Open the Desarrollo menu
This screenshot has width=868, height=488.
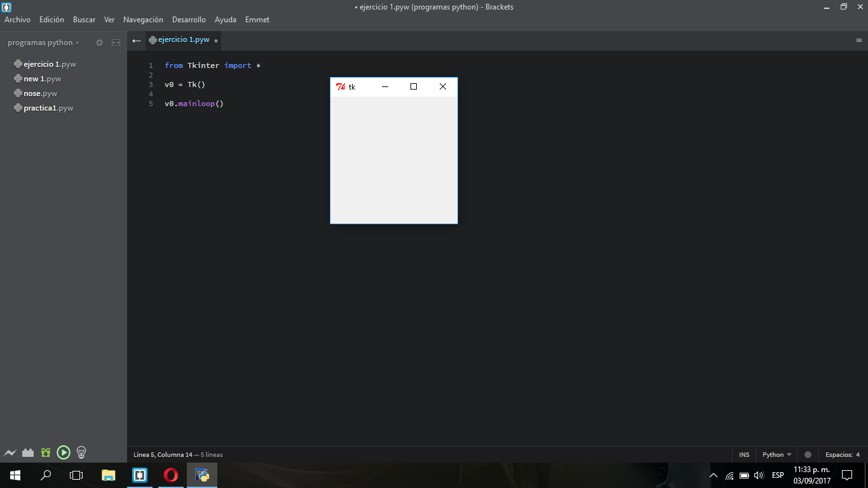pos(189,20)
